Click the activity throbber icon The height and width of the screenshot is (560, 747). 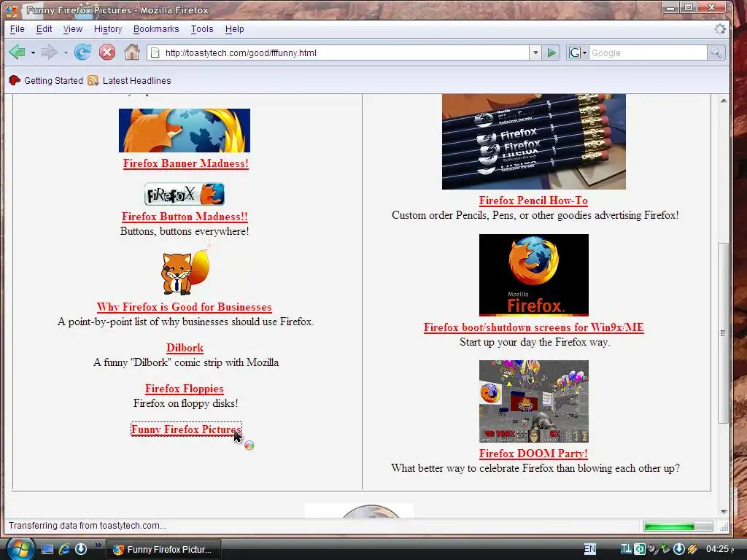coord(720,29)
